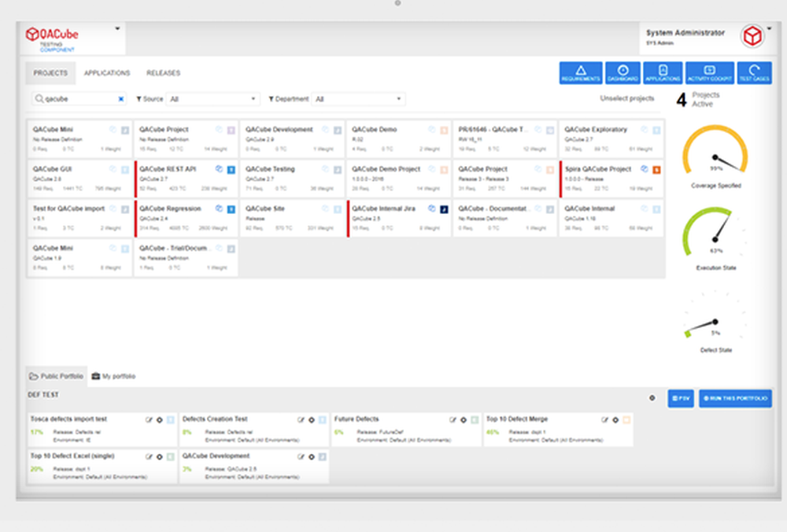787x532 pixels.
Task: Open settings gear for Top 10 Defect Excel (single)
Action: point(160,456)
